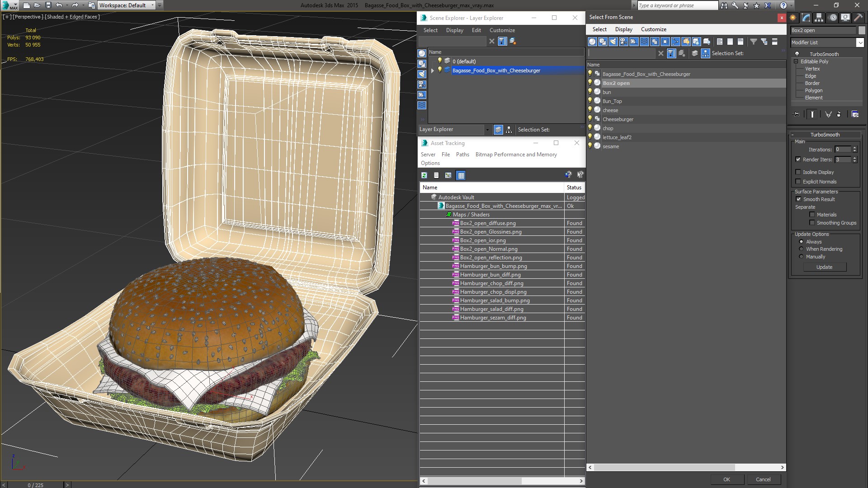Select the Polygon sub-object level
Image resolution: width=868 pixels, height=488 pixels.
[x=813, y=90]
